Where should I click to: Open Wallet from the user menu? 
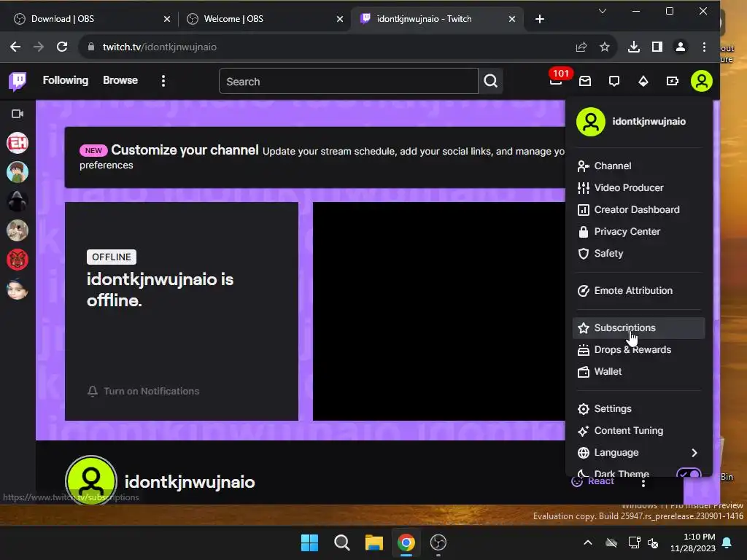click(638, 371)
